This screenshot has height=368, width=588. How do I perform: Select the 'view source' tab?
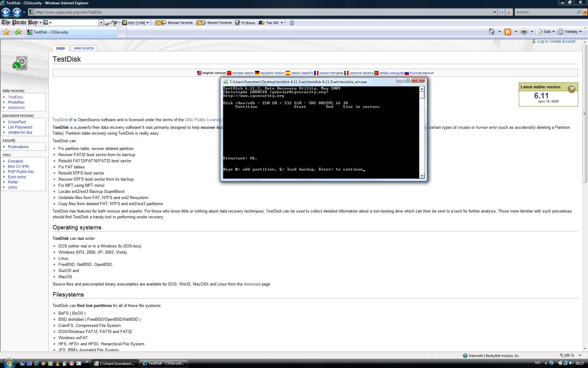[83, 48]
